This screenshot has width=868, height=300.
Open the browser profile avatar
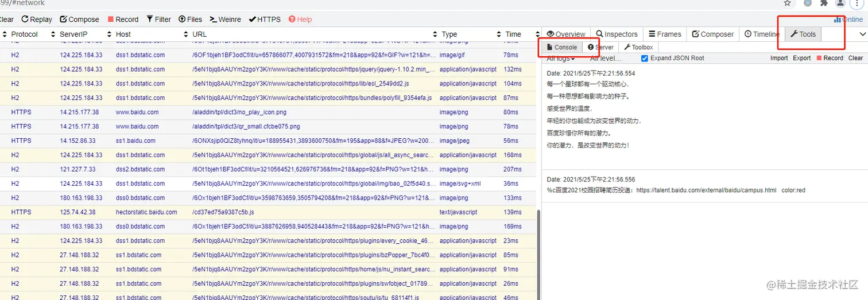coord(840,3)
